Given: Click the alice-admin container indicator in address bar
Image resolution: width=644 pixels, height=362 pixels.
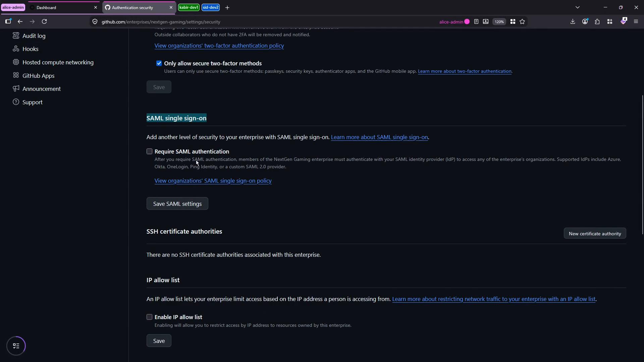Looking at the screenshot, I should point(454,22).
